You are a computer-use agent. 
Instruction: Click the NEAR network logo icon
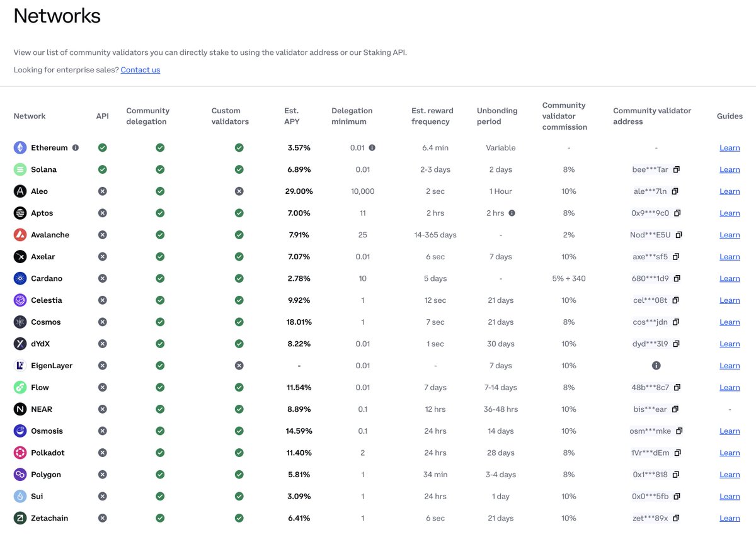(20, 409)
